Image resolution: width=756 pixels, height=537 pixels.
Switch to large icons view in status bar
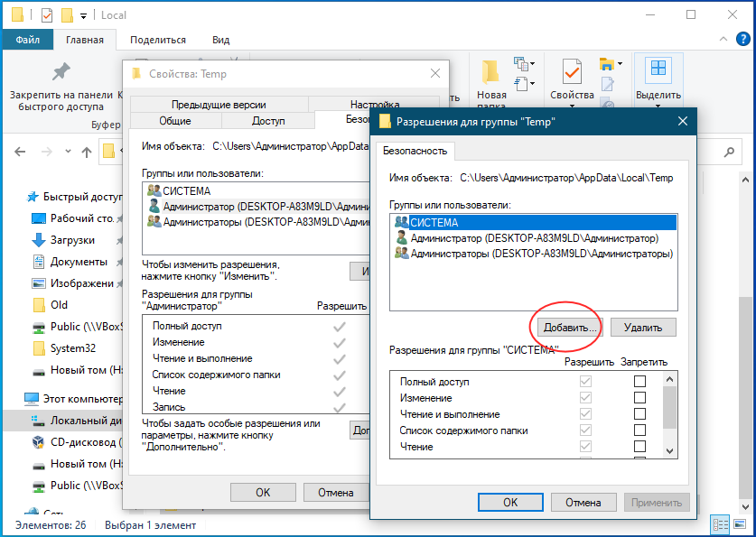click(738, 524)
